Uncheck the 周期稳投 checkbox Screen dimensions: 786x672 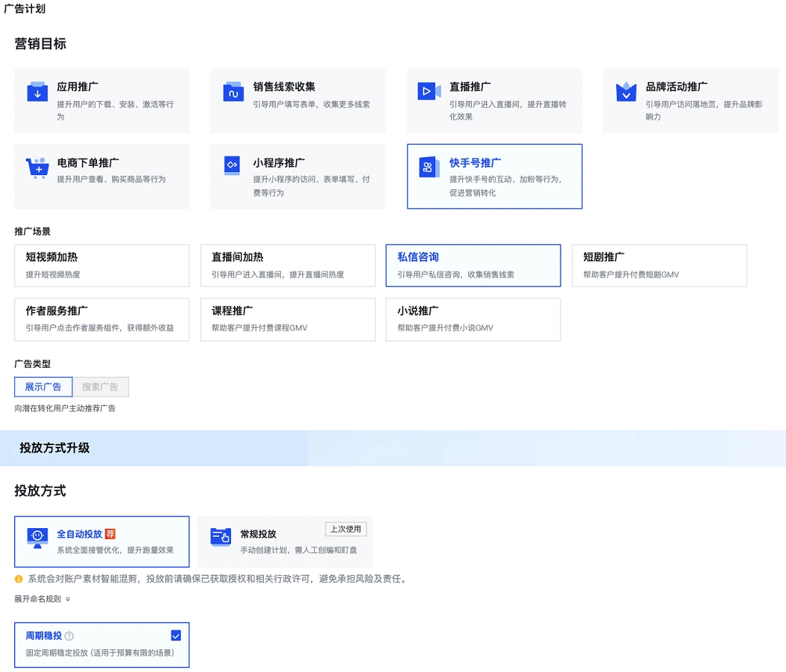click(x=175, y=635)
